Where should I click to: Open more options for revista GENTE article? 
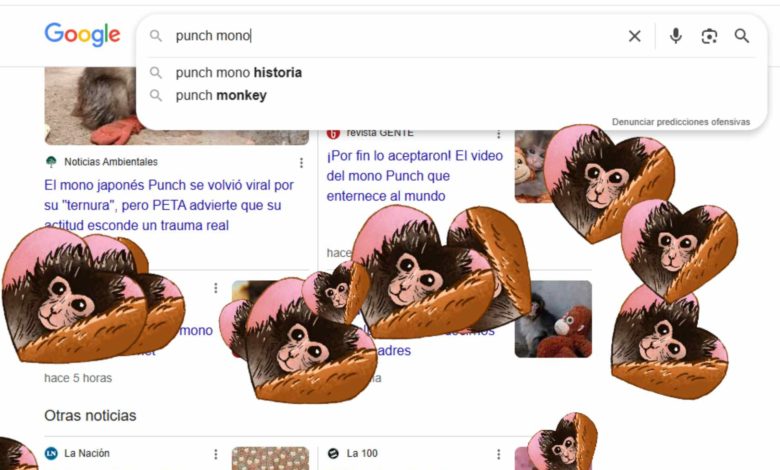point(498,134)
